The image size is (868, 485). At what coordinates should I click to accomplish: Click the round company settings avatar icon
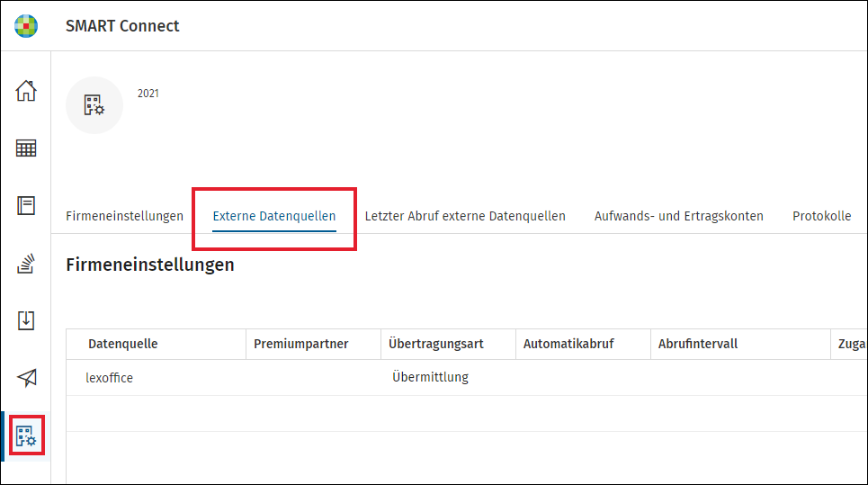point(94,105)
